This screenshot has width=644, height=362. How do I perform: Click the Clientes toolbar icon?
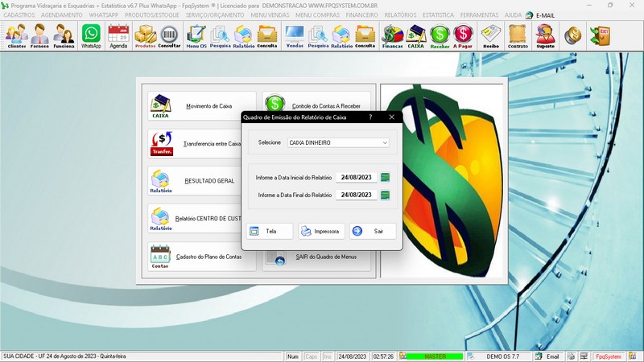16,36
